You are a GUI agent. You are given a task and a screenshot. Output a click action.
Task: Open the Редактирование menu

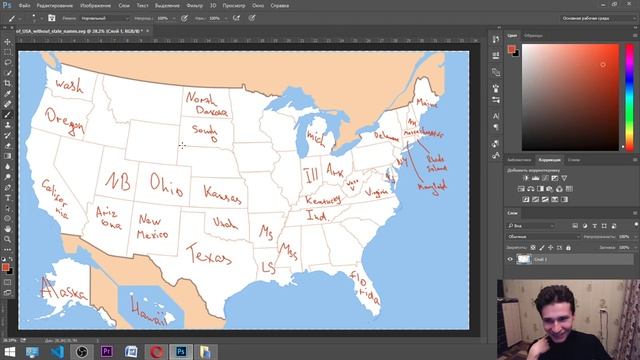(55, 6)
